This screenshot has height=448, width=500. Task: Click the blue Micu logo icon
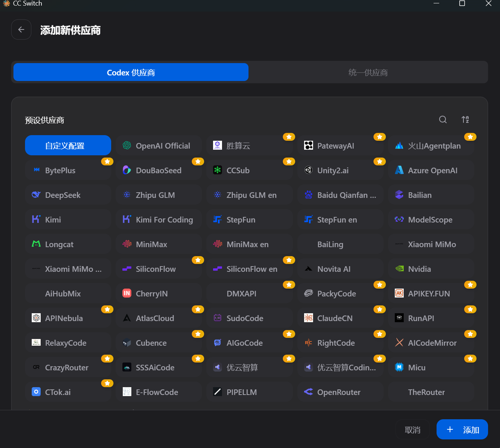[x=399, y=367]
